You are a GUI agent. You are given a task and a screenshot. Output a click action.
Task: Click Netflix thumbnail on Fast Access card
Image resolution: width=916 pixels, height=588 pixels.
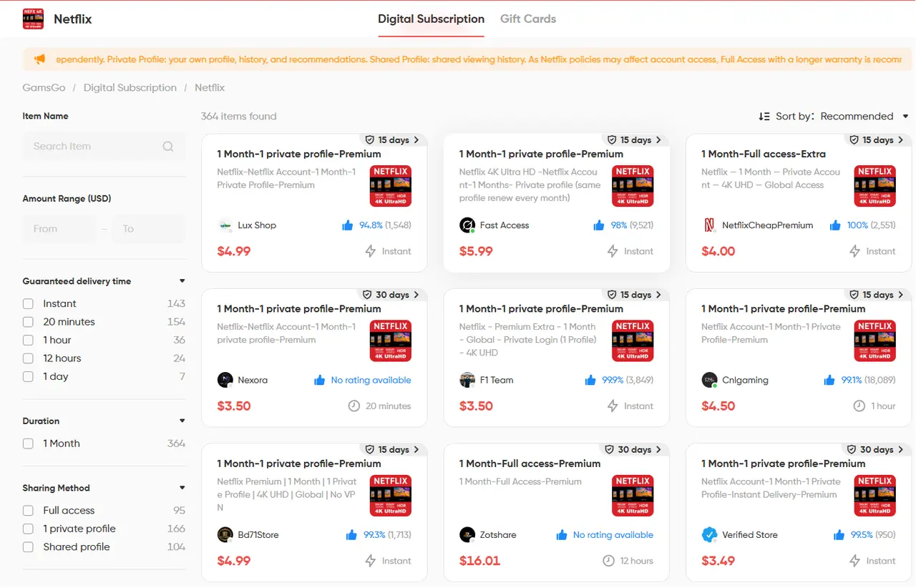(633, 186)
